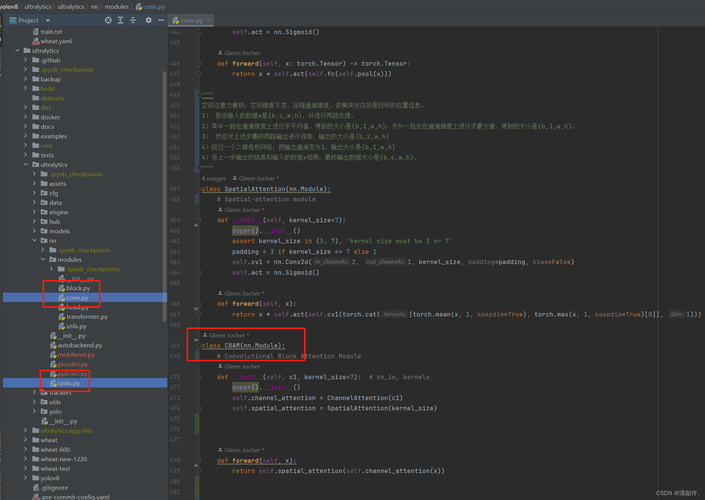Viewport: 705px width, 500px height.
Task: Open train.txt file
Action: 51,31
